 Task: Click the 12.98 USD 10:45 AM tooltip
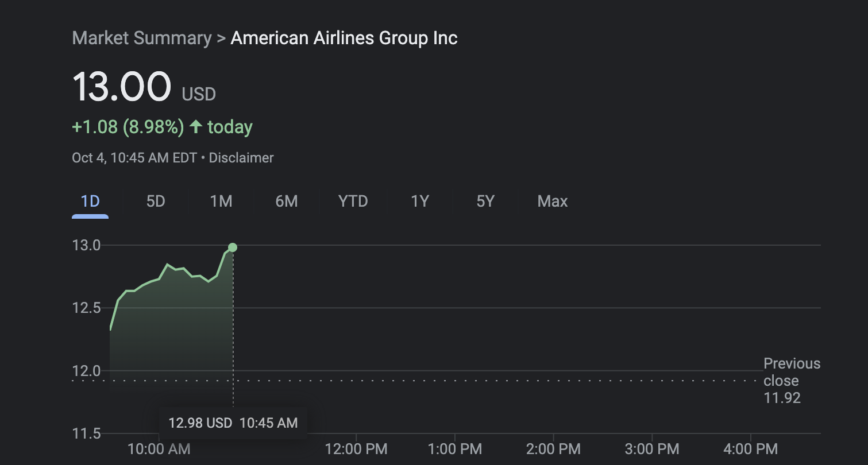click(x=233, y=424)
